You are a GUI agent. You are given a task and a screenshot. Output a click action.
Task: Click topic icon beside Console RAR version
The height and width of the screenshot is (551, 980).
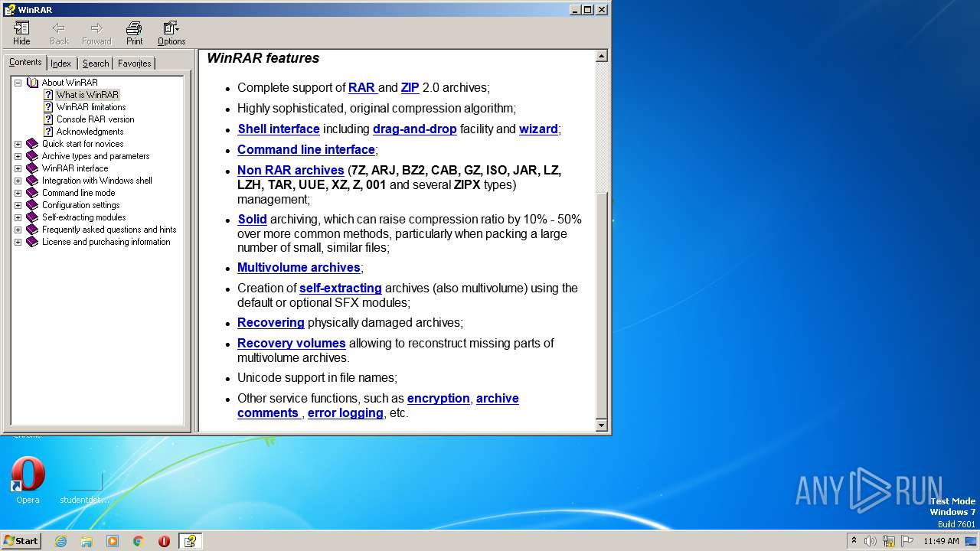(x=48, y=119)
